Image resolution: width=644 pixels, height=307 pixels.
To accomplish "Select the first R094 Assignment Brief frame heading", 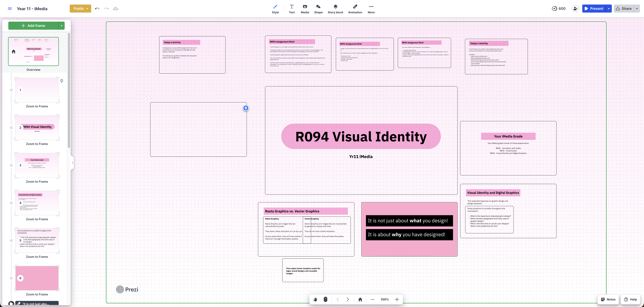I will (292, 42).
